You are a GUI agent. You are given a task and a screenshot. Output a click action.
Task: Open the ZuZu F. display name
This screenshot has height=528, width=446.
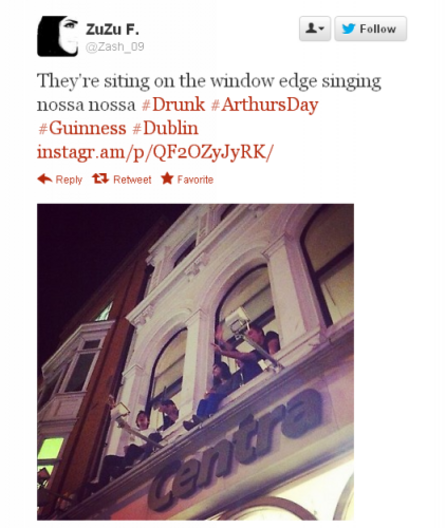point(112,30)
